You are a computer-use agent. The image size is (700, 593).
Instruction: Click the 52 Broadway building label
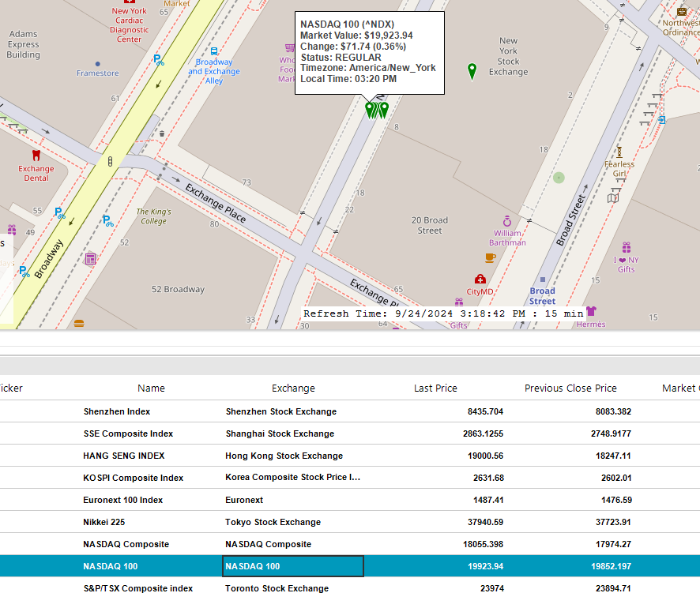click(178, 289)
